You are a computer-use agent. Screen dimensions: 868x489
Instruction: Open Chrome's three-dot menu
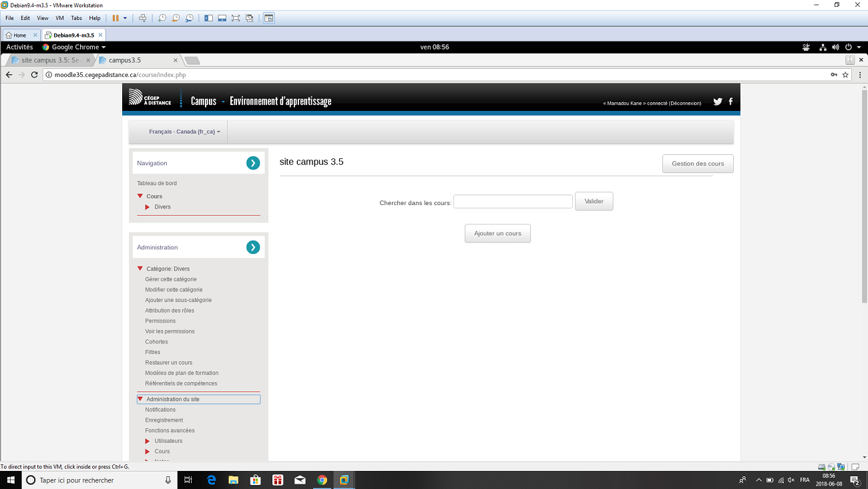click(x=859, y=75)
